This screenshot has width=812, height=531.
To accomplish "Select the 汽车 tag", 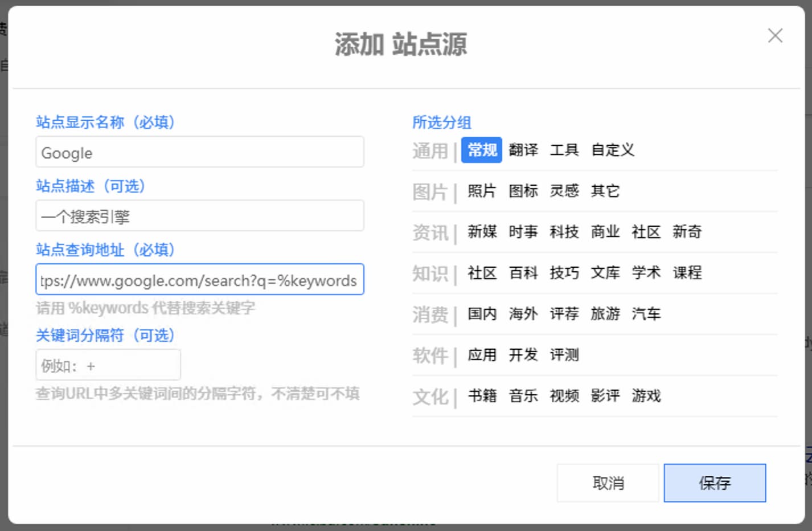I will pos(646,314).
